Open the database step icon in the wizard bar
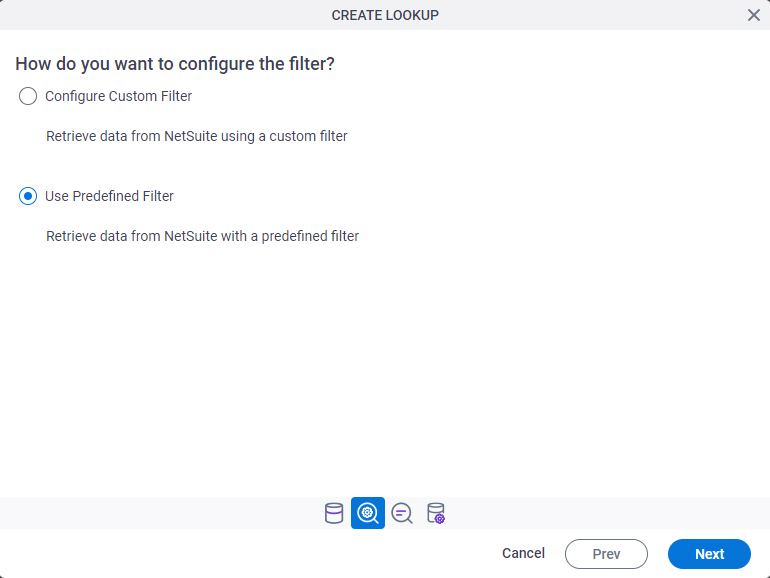This screenshot has width=770, height=578. tap(334, 513)
